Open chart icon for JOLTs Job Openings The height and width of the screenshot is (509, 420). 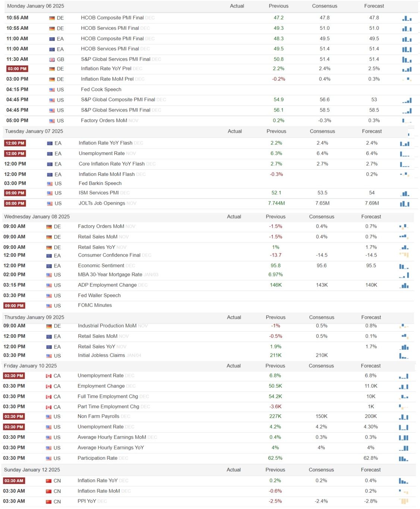(404, 204)
